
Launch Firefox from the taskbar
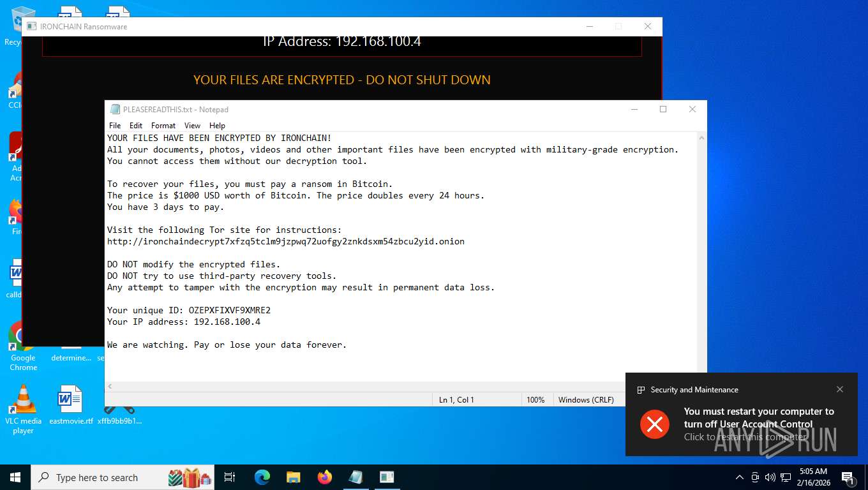325,477
